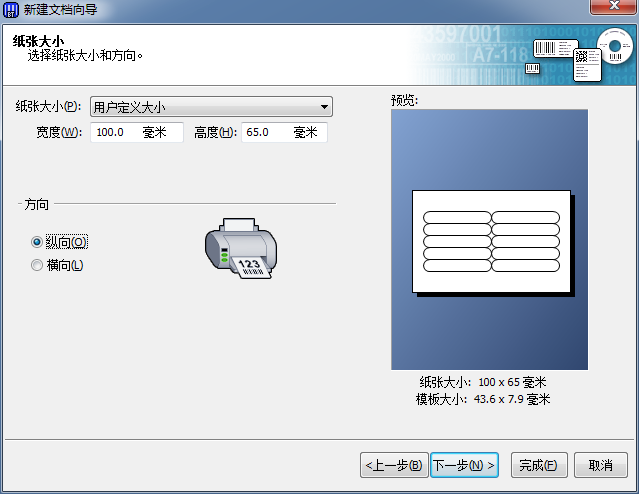Select the 纵向 orientation radio button
Viewport: 639px width, 494px height.
pyautogui.click(x=37, y=242)
